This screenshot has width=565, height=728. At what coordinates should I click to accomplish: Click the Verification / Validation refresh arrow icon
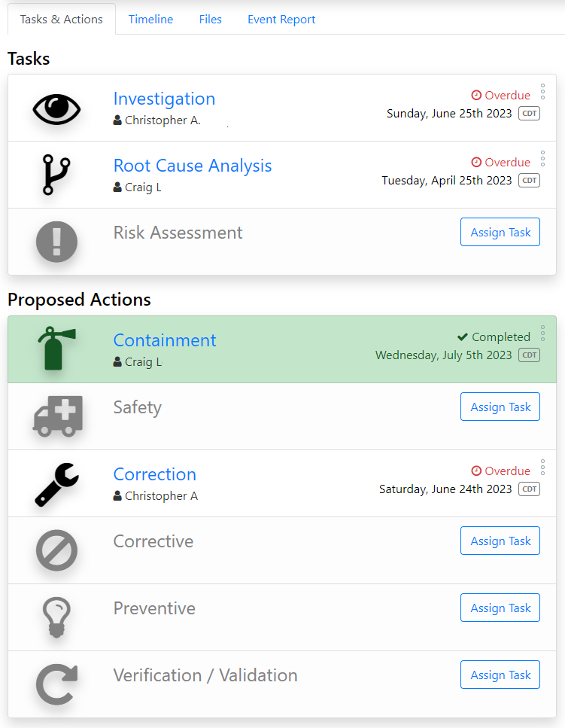(x=57, y=684)
